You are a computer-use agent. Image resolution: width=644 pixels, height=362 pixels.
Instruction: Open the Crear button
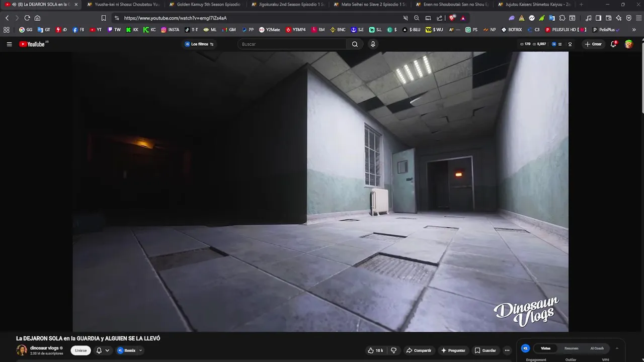(x=593, y=44)
